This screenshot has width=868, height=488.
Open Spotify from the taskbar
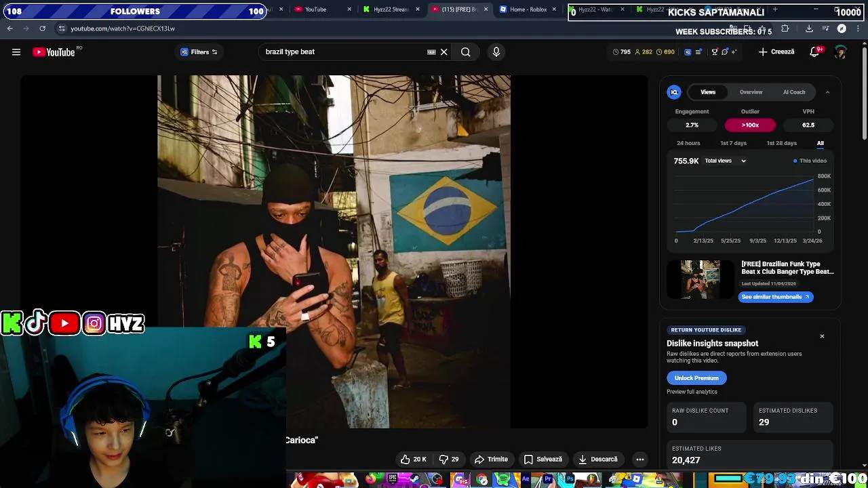click(x=503, y=479)
